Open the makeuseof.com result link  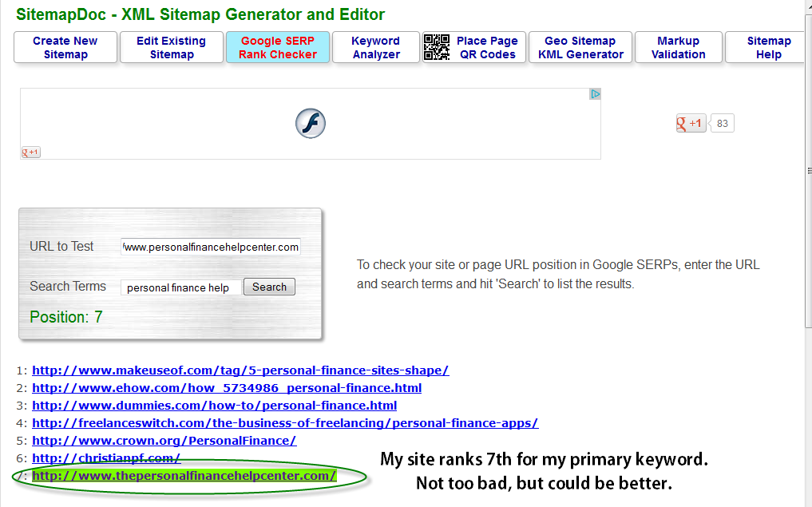tap(240, 370)
